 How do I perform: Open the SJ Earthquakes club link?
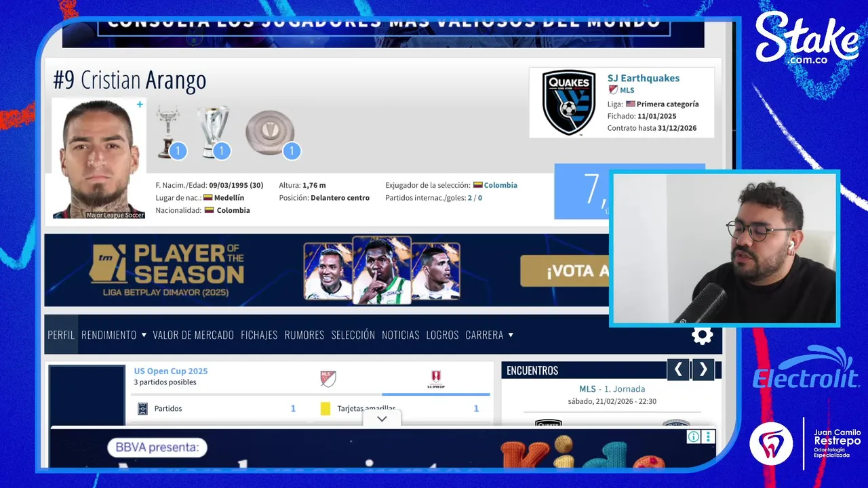pos(644,78)
